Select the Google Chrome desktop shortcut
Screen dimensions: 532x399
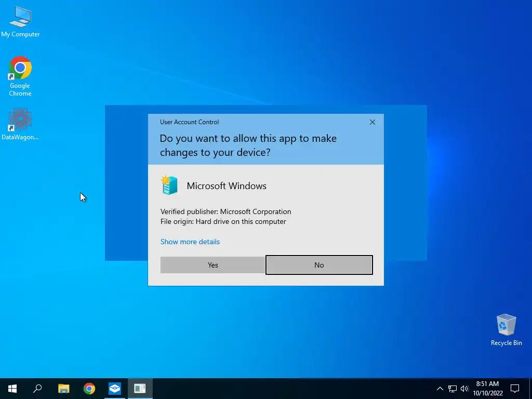pos(20,76)
